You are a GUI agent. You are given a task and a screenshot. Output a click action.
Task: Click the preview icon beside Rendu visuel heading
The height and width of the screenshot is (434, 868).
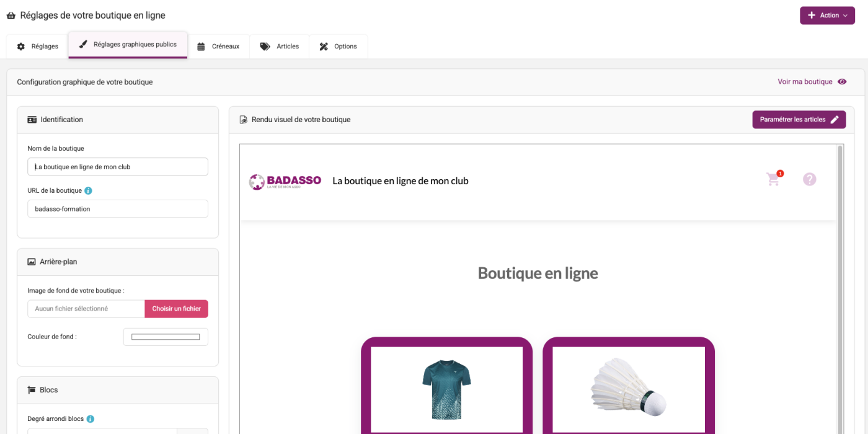tap(243, 119)
